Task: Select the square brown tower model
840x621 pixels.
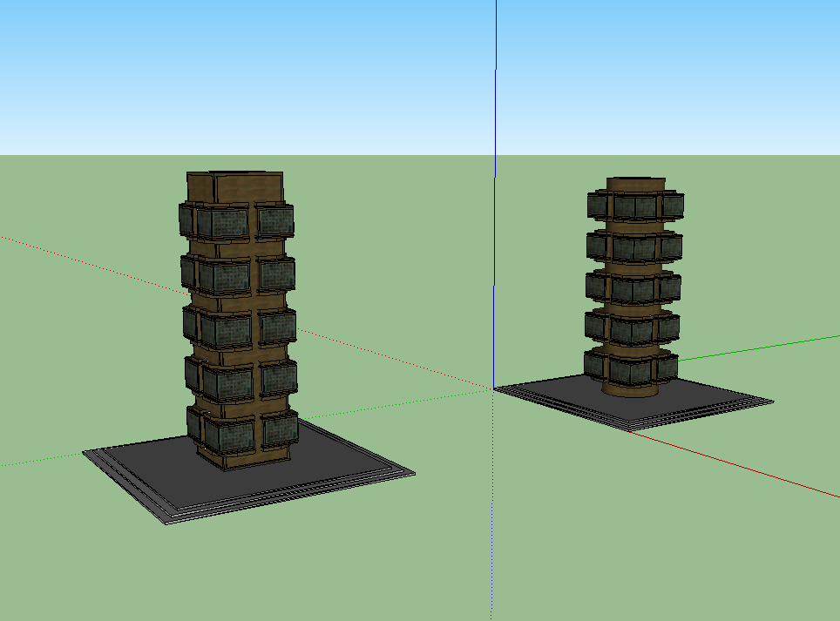Action: [x=239, y=321]
